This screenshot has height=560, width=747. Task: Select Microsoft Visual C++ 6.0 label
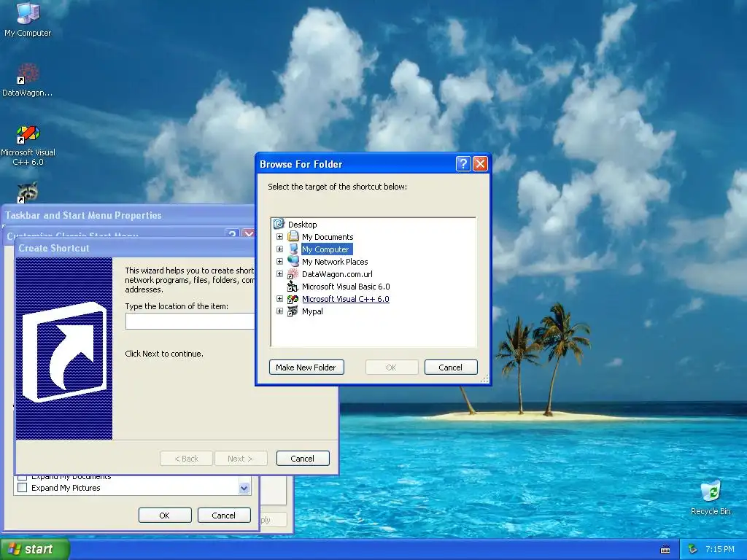345,298
